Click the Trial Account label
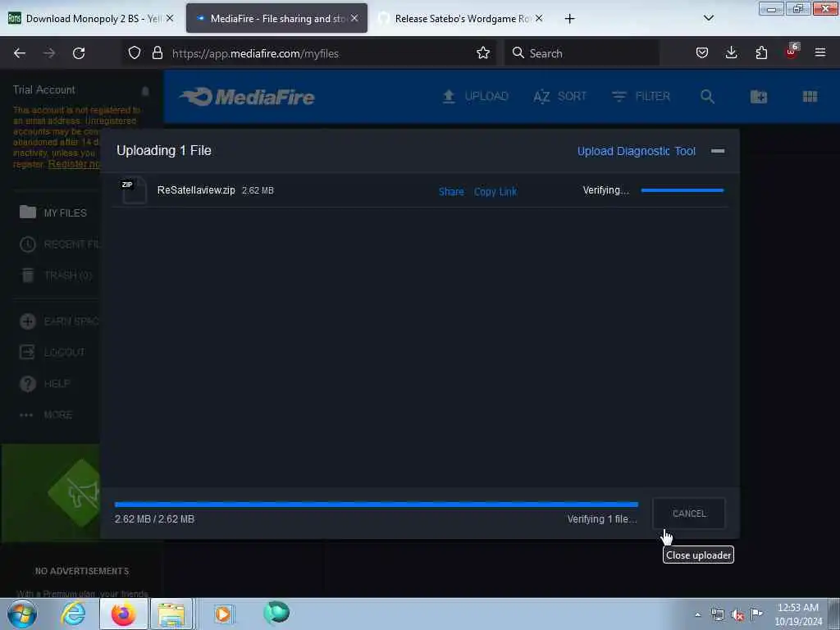Viewport: 840px width, 630px height. (44, 89)
